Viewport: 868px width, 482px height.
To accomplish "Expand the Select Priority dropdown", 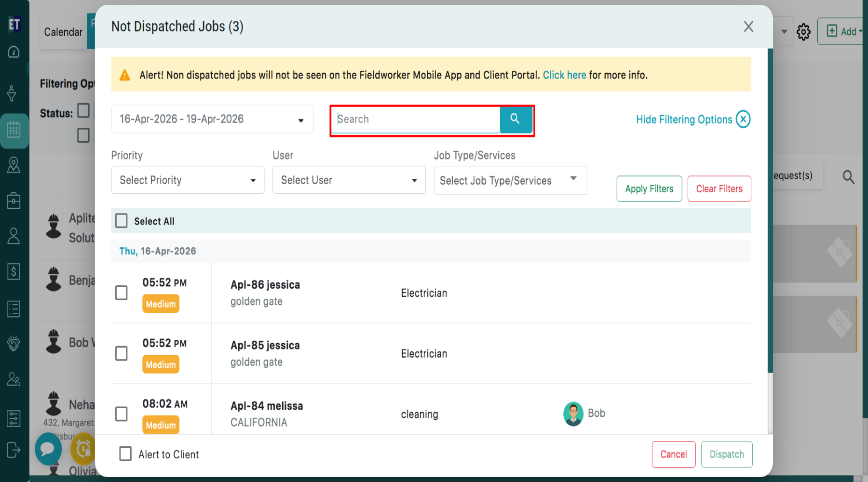I will click(x=188, y=180).
